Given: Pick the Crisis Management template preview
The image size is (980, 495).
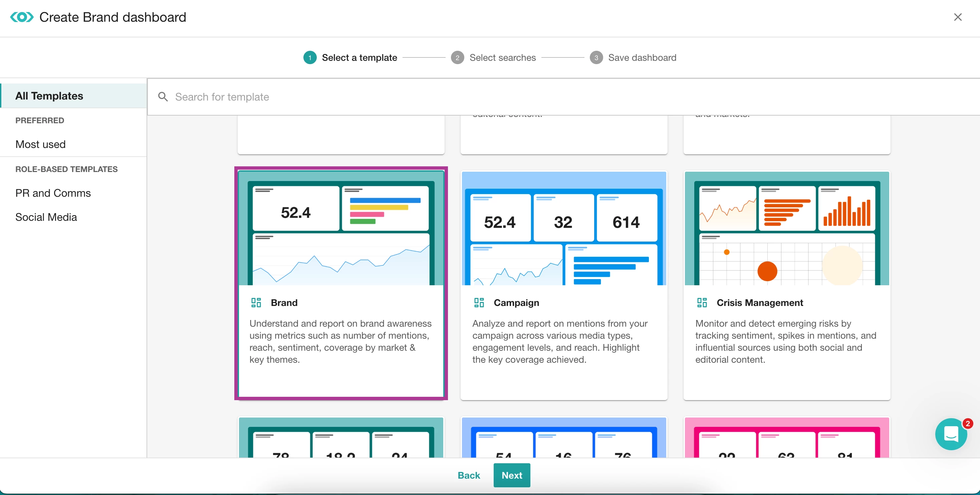Looking at the screenshot, I should click(x=787, y=228).
